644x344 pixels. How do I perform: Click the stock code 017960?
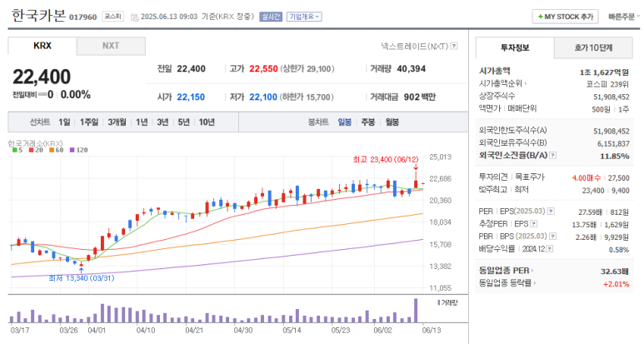(83, 17)
